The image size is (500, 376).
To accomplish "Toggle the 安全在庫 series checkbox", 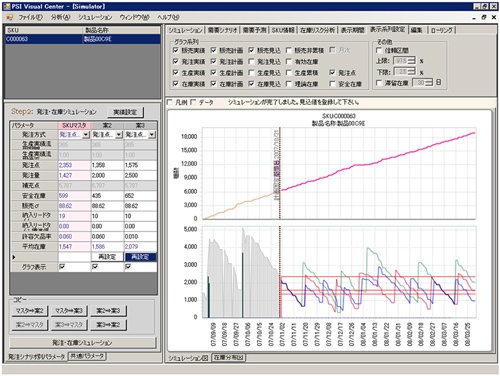I will (332, 84).
